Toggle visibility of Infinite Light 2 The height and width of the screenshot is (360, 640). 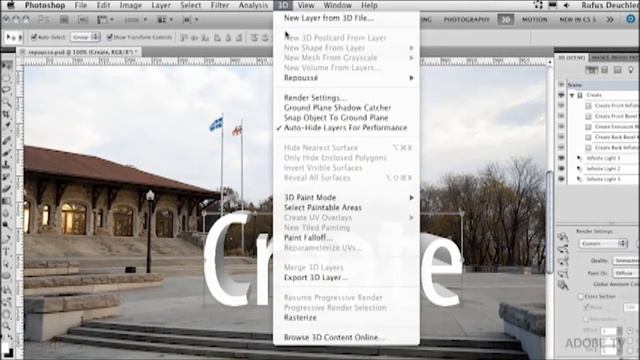tap(561, 169)
